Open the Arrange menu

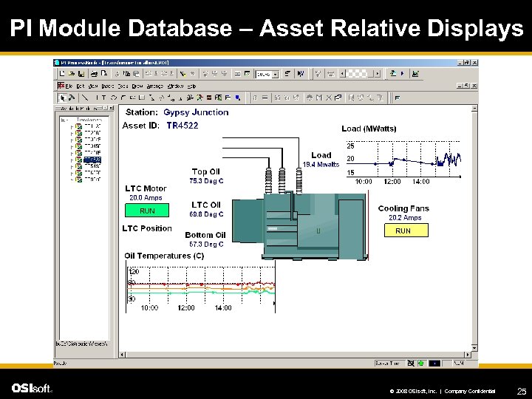[155, 86]
